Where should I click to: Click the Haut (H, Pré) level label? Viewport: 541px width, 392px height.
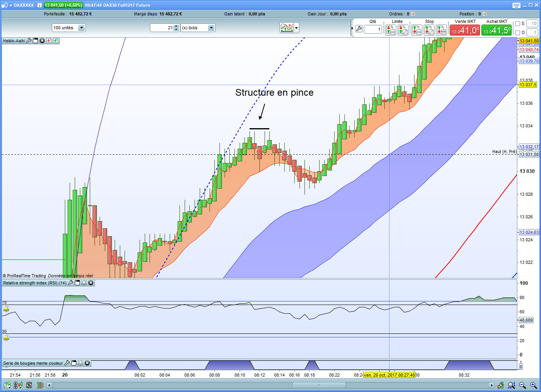tap(504, 151)
